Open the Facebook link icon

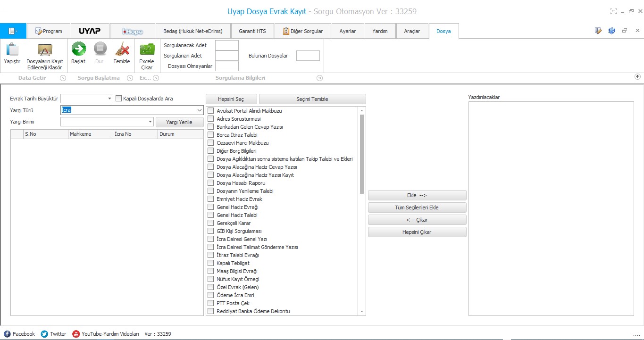(7, 334)
